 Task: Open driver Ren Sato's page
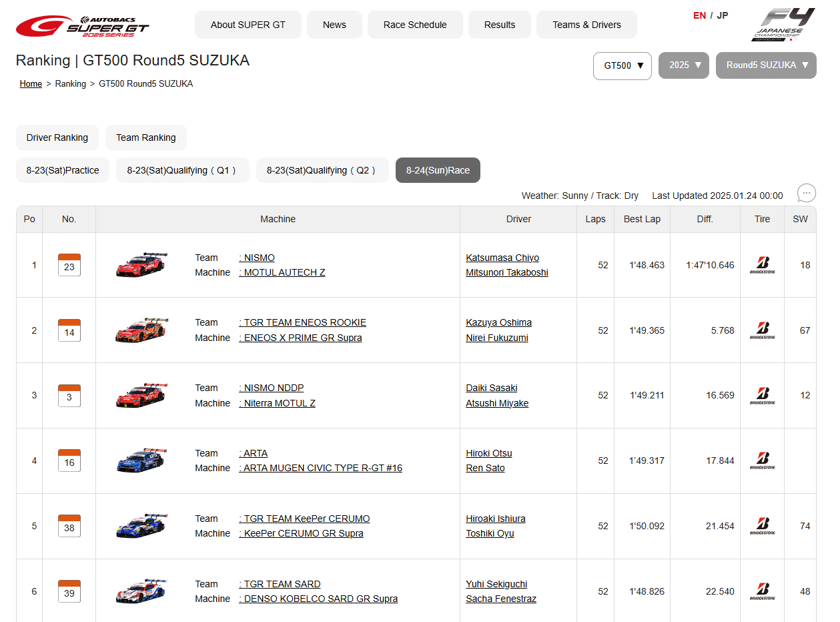tap(486, 468)
